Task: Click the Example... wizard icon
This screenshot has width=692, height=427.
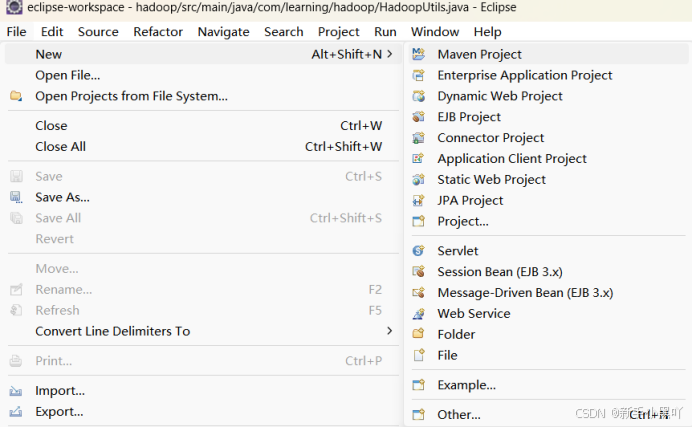Action: tap(418, 385)
